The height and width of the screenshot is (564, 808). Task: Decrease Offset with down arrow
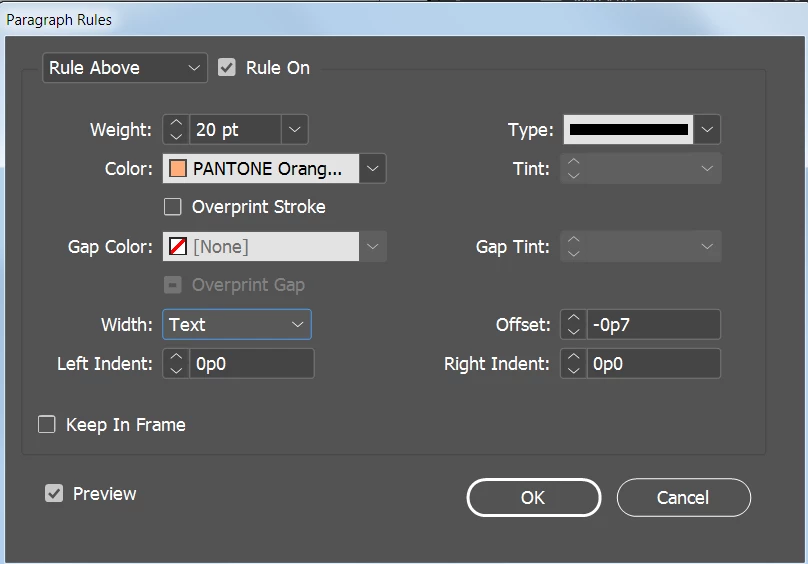pyautogui.click(x=574, y=331)
